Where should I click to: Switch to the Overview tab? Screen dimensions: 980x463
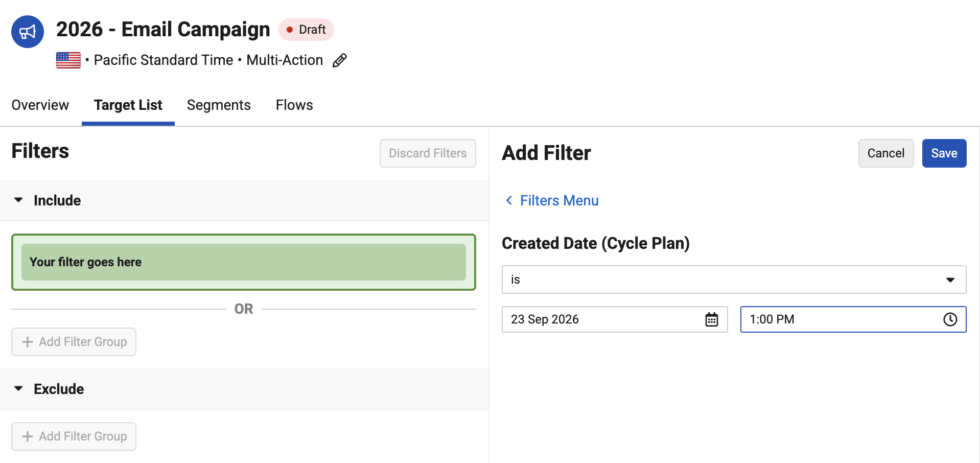[x=40, y=105]
